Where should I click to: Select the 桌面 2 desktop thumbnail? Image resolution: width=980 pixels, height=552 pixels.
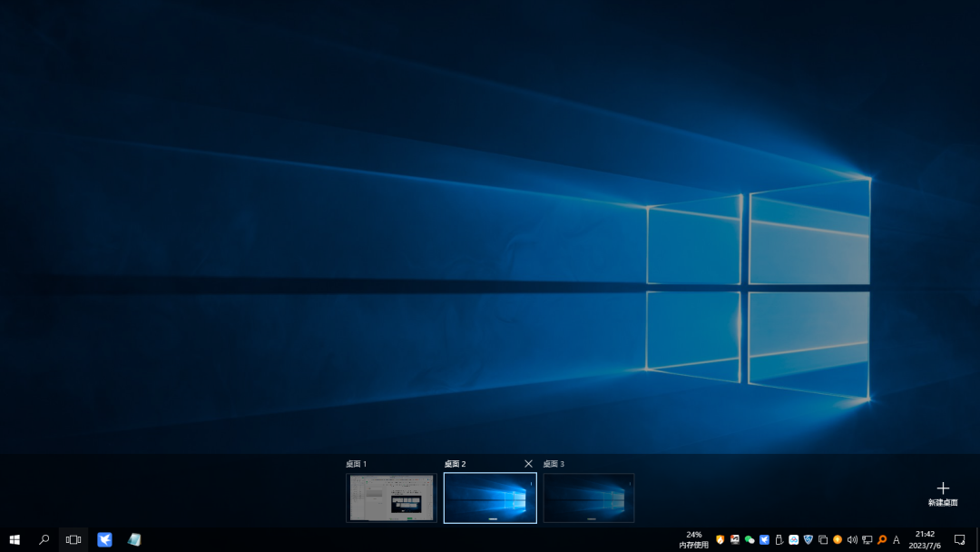pyautogui.click(x=490, y=498)
